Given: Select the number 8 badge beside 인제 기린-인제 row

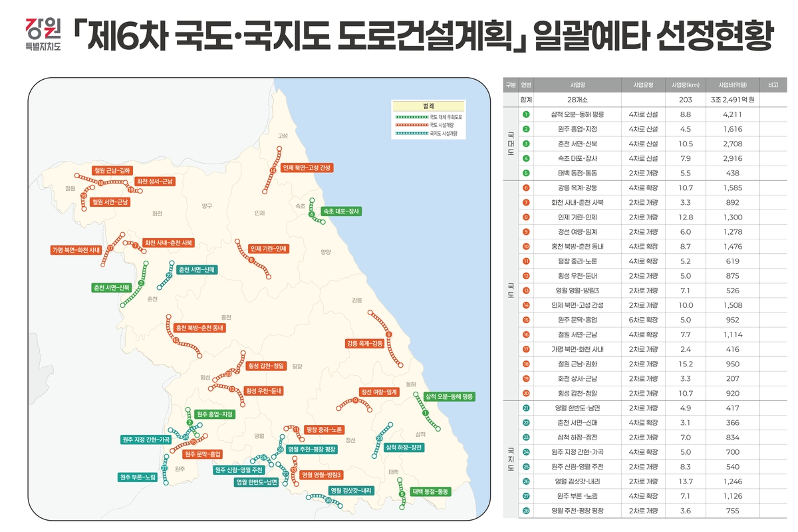Looking at the screenshot, I should pos(526,217).
